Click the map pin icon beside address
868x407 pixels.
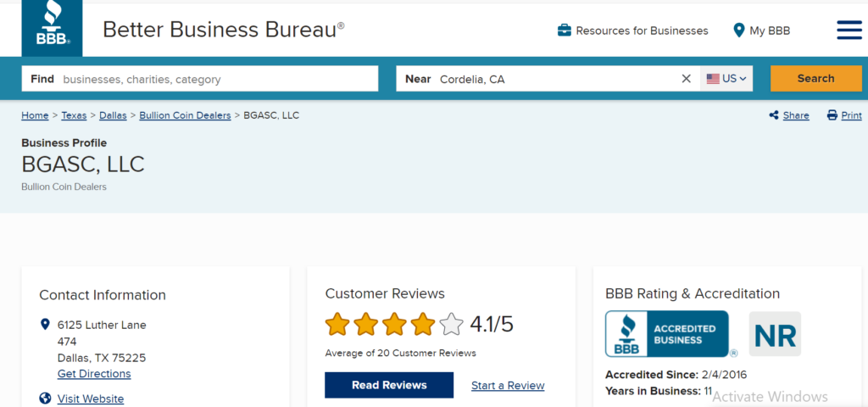[46, 324]
